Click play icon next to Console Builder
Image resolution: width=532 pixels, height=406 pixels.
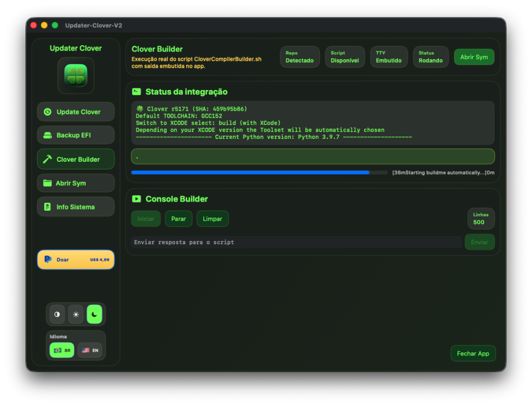tap(136, 198)
